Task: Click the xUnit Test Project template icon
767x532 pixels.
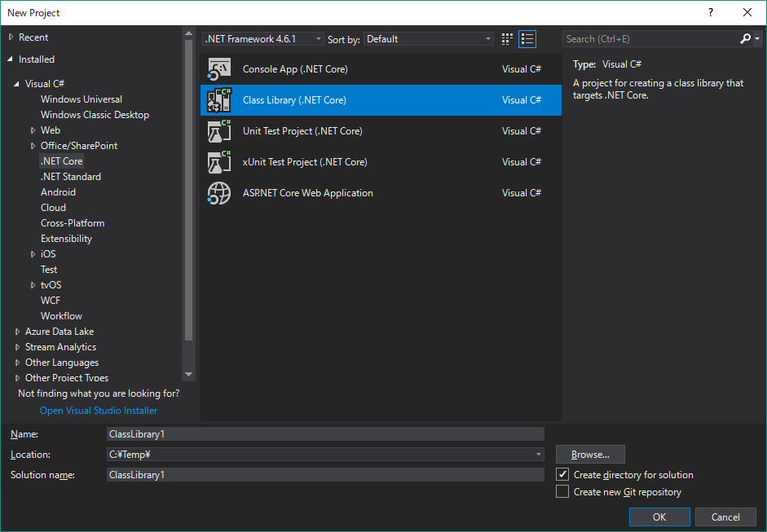Action: coord(218,162)
